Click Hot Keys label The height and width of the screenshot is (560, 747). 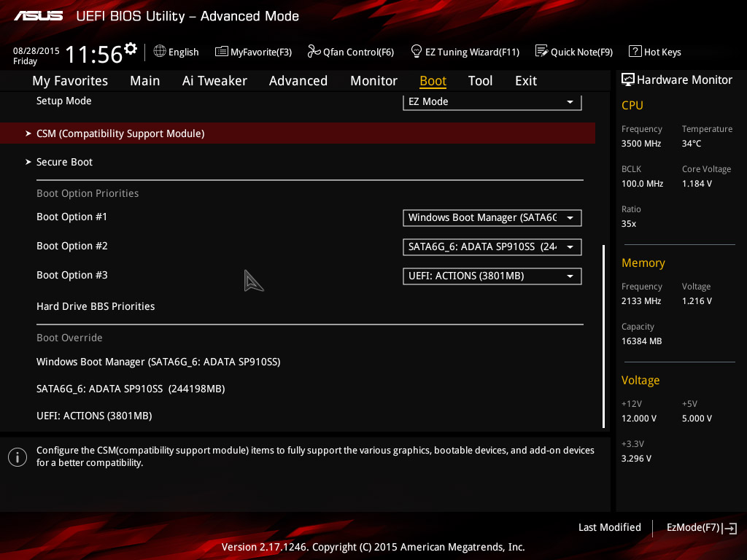pos(662,52)
